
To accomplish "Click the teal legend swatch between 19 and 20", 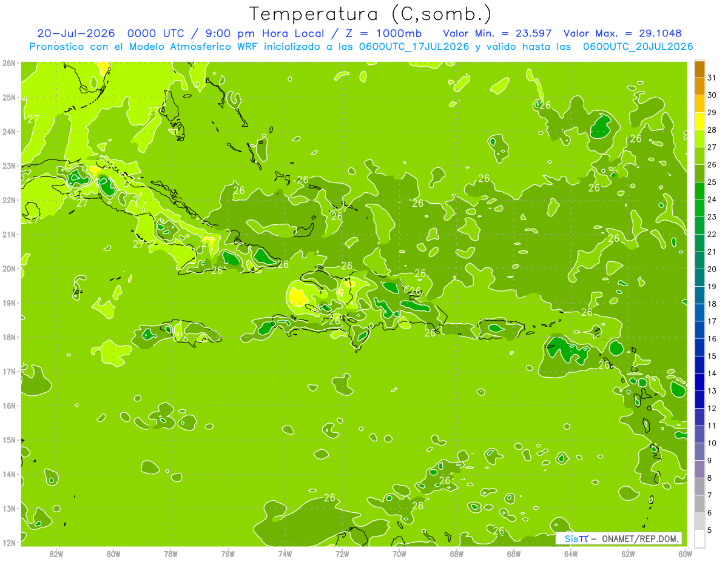I will pyautogui.click(x=699, y=278).
